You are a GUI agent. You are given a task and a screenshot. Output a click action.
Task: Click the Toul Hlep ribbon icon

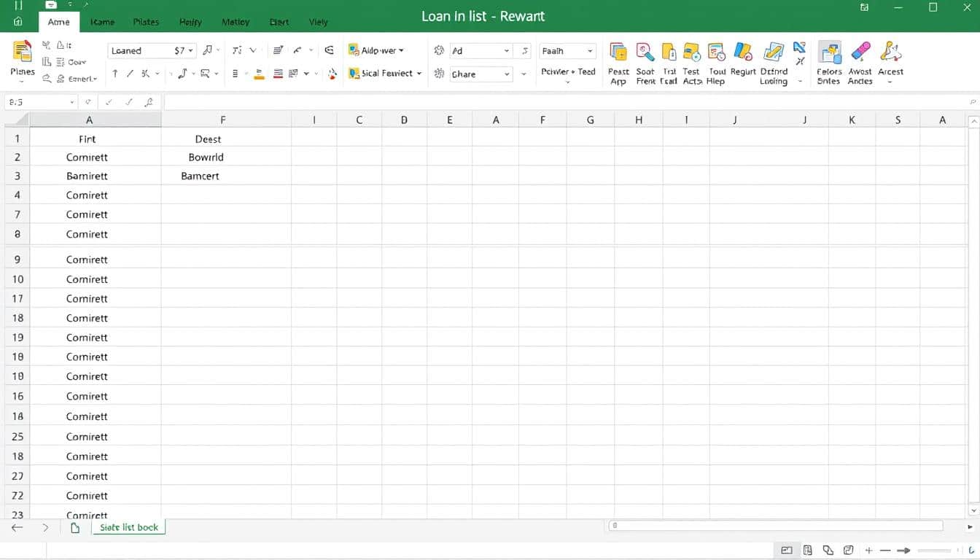(717, 52)
